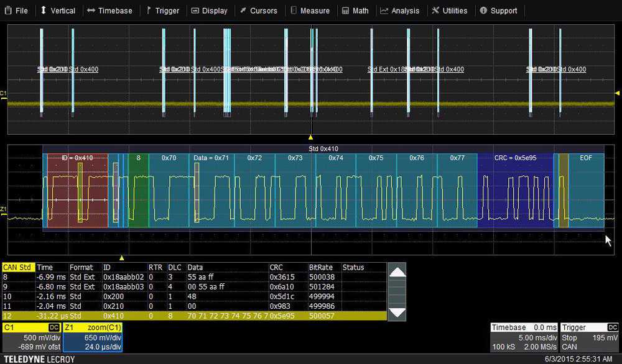Open the Cursors menu
Image resolution: width=622 pixels, height=364 pixels.
pyautogui.click(x=258, y=11)
